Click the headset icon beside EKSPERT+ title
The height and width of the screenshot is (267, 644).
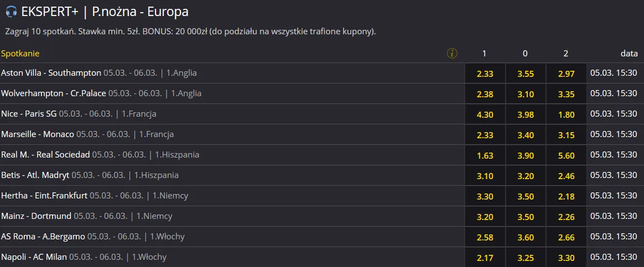(x=11, y=12)
